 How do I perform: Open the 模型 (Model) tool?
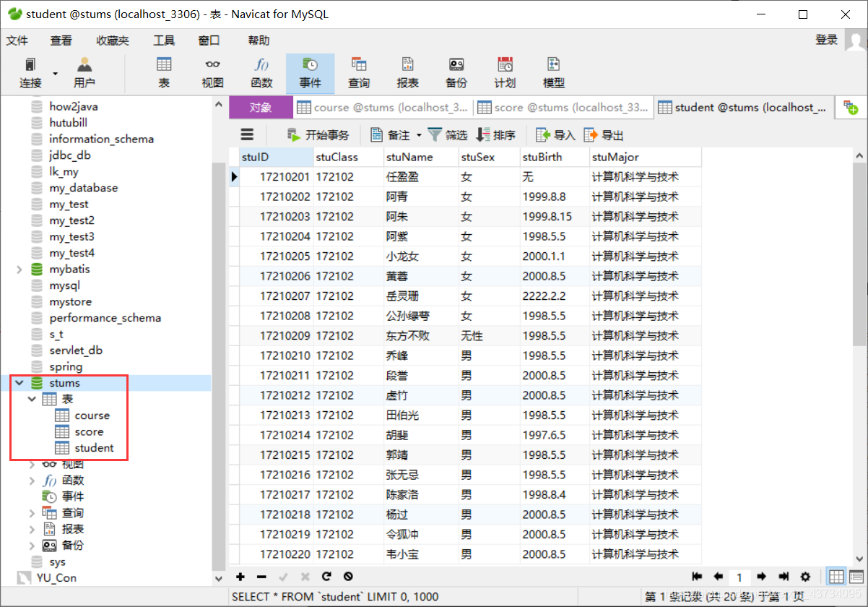pyautogui.click(x=553, y=72)
